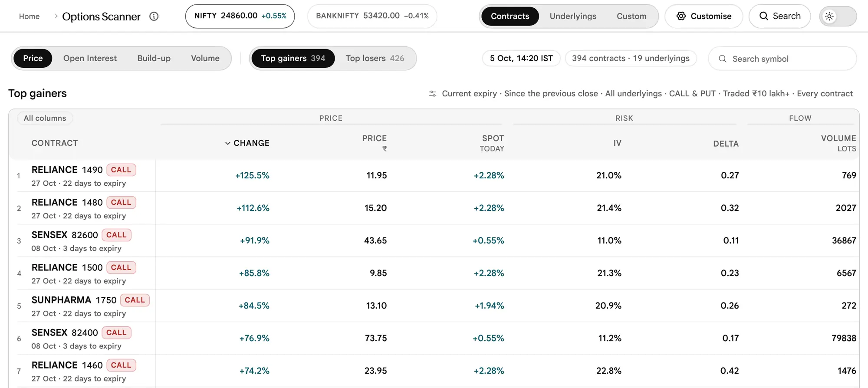Open the SENSEX 82400 CALL contract row
868x388 pixels.
tap(434, 339)
